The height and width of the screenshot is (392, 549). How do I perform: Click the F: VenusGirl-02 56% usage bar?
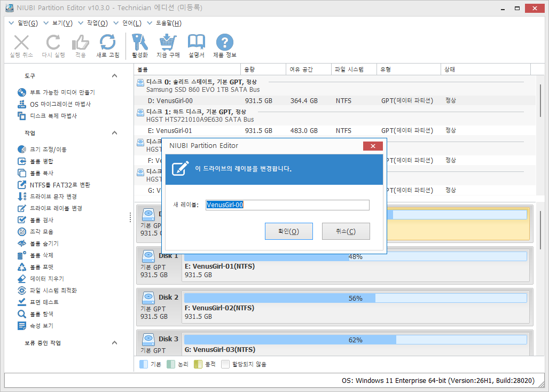pyautogui.click(x=355, y=298)
